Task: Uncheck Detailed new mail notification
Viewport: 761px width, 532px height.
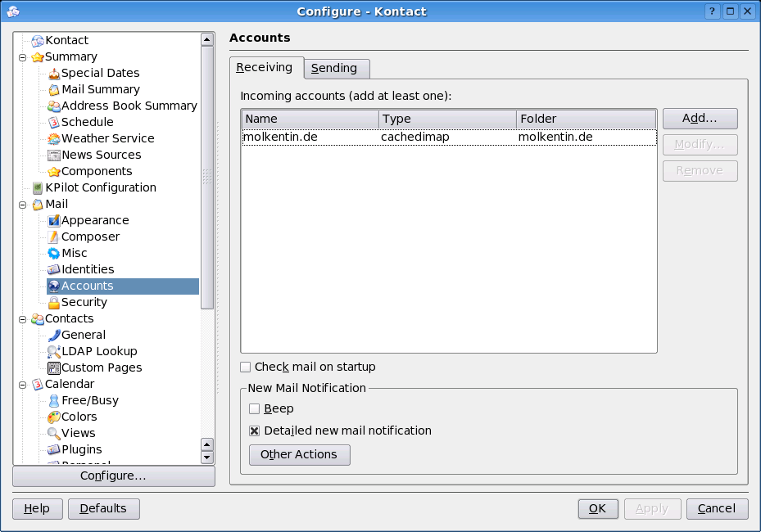Action: click(255, 431)
